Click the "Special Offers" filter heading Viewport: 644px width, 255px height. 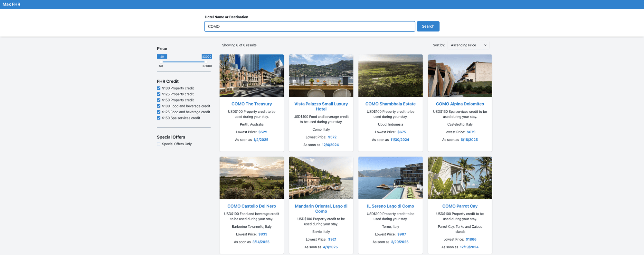171,137
